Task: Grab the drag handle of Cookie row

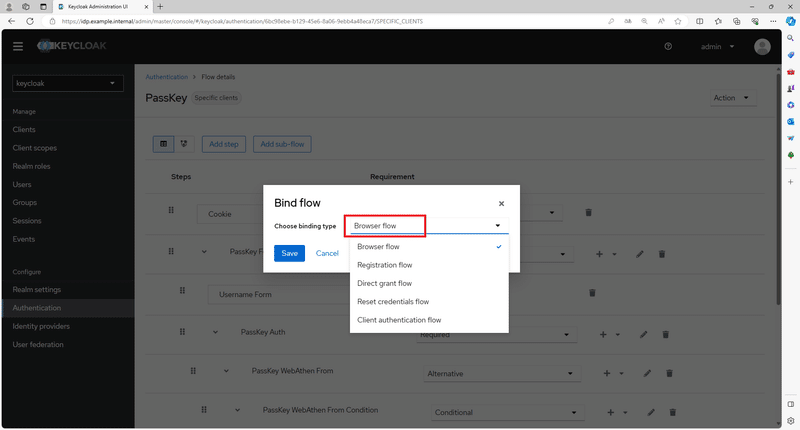Action: pyautogui.click(x=171, y=210)
